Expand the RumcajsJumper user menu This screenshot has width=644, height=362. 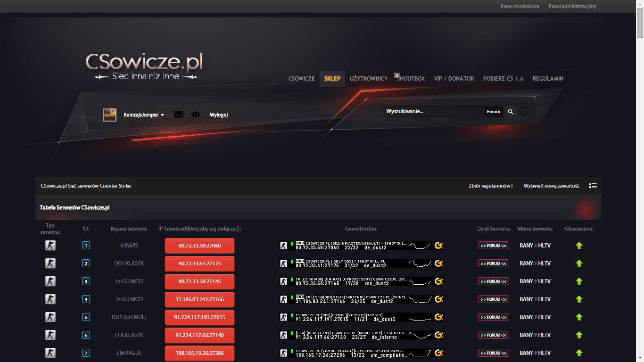[x=144, y=115]
